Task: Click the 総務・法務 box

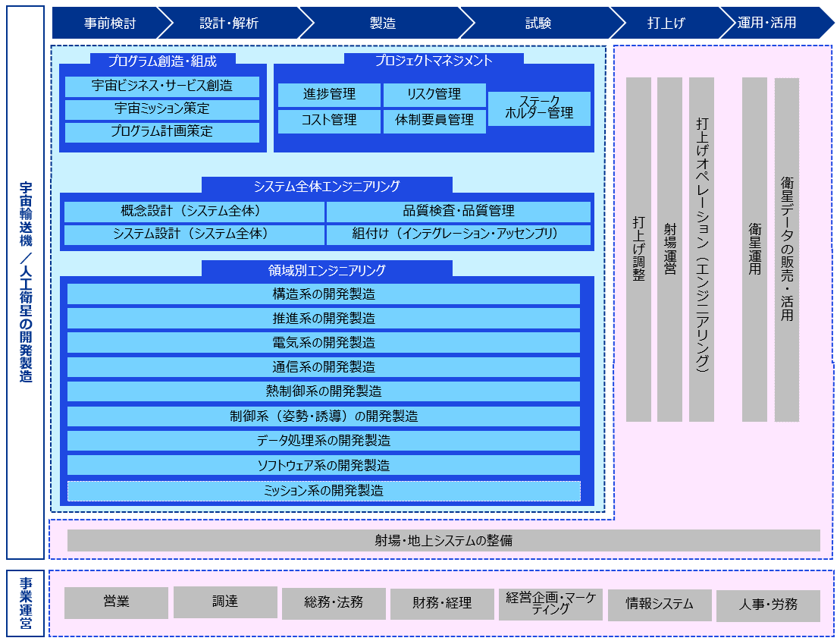Action: (334, 604)
